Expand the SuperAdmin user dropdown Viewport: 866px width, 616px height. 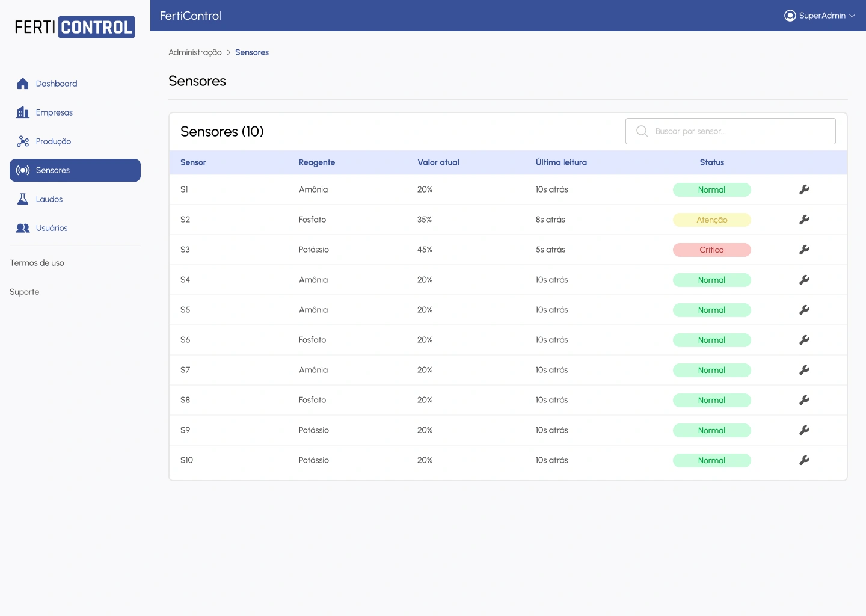[x=852, y=16]
